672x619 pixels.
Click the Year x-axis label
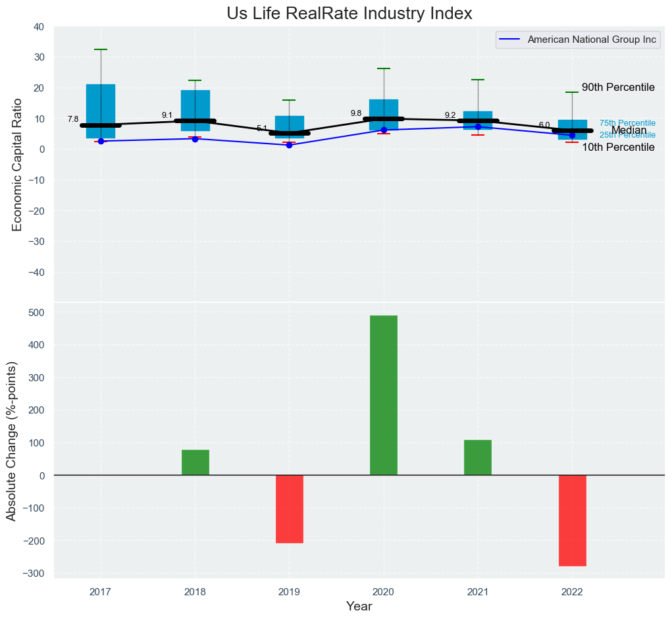click(359, 606)
